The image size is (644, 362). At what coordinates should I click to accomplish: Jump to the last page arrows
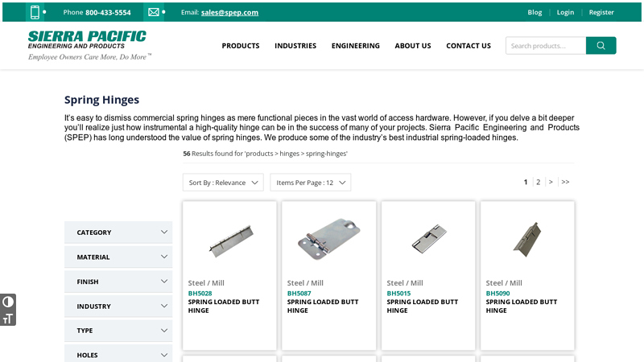pos(565,182)
